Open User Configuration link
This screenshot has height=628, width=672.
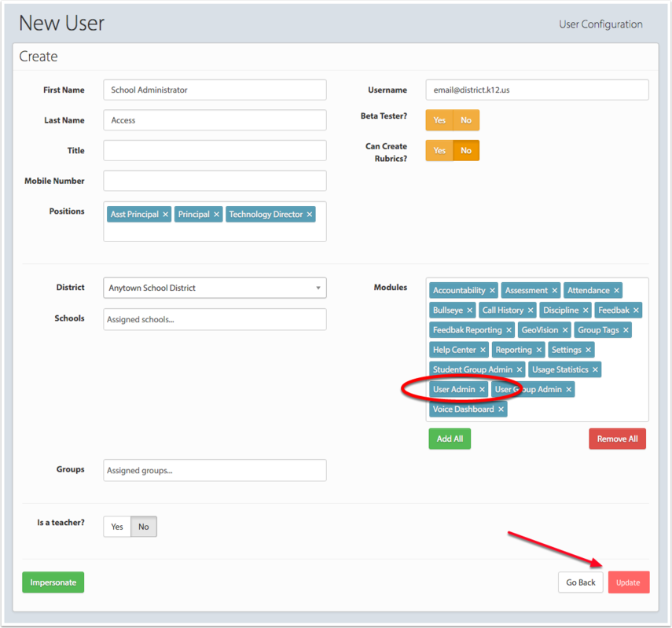click(600, 24)
